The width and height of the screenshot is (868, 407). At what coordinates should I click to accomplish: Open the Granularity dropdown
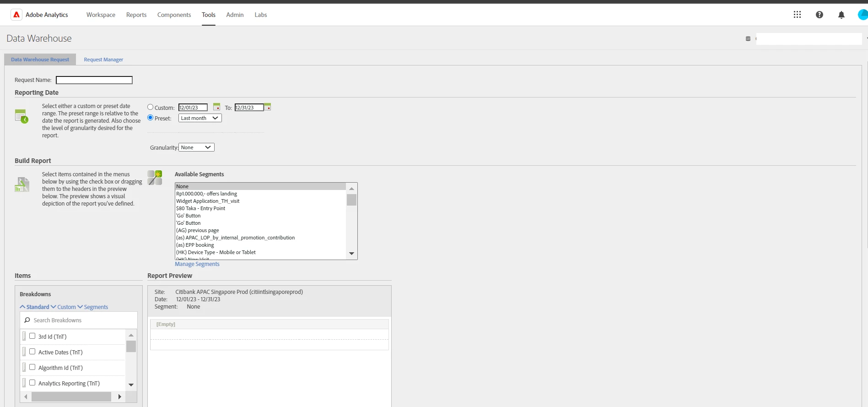click(x=196, y=147)
